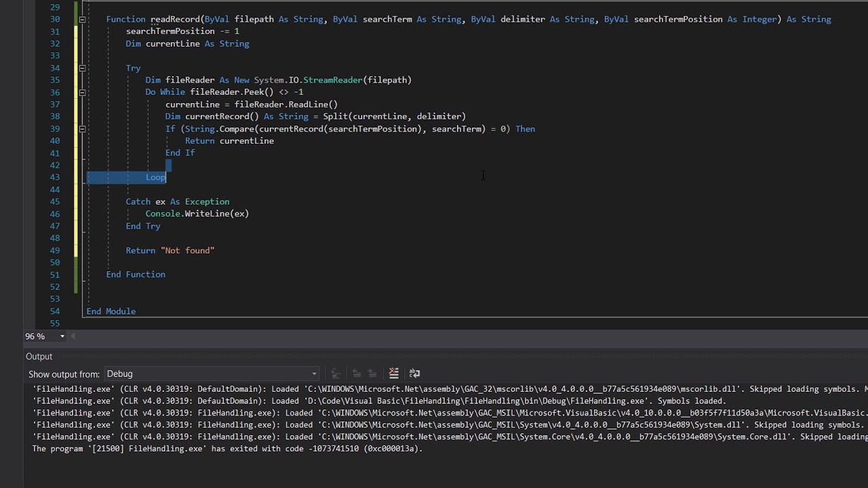Toggle word wrap in Output panel

(x=414, y=373)
